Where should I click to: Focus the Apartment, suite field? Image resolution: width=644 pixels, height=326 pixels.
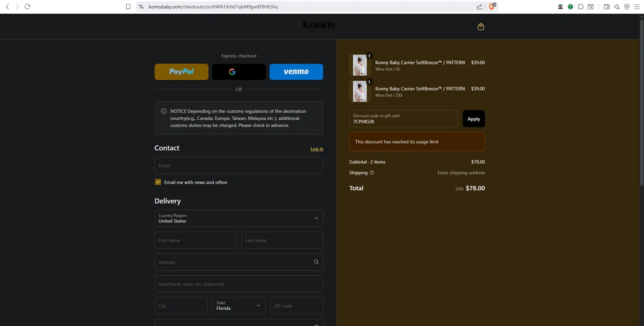(x=239, y=284)
